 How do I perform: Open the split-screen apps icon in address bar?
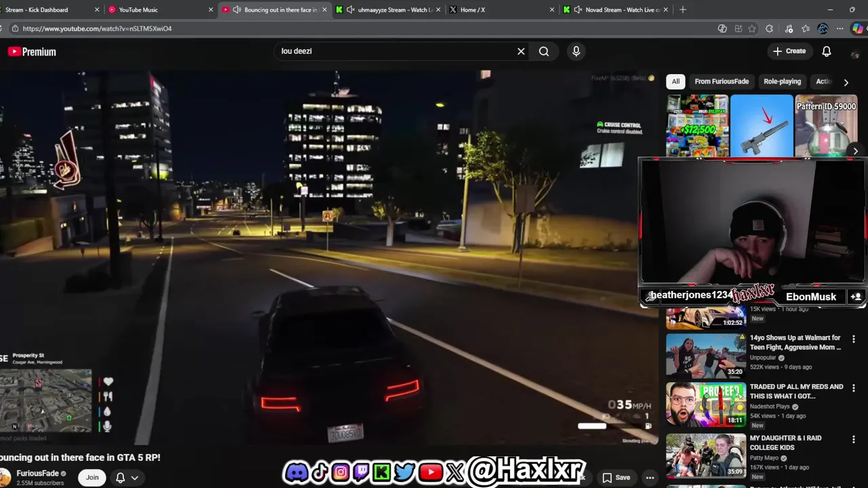click(738, 28)
